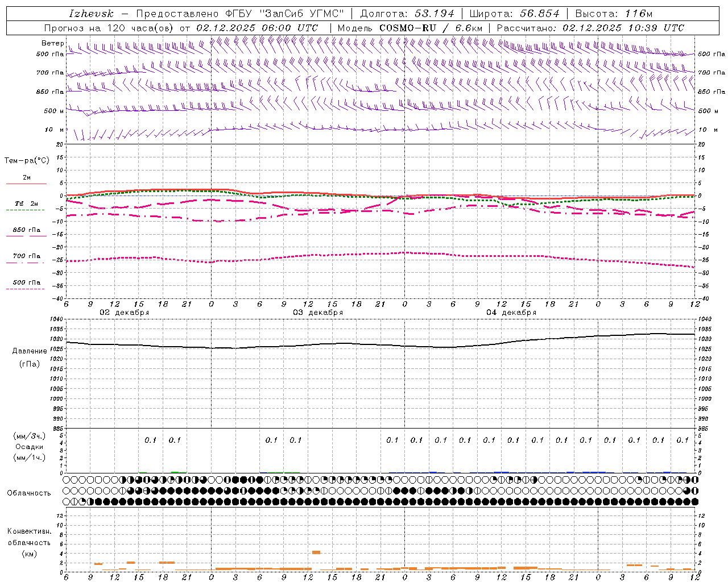
Task: Click the Облачность cloud cover label
Action: 28,493
